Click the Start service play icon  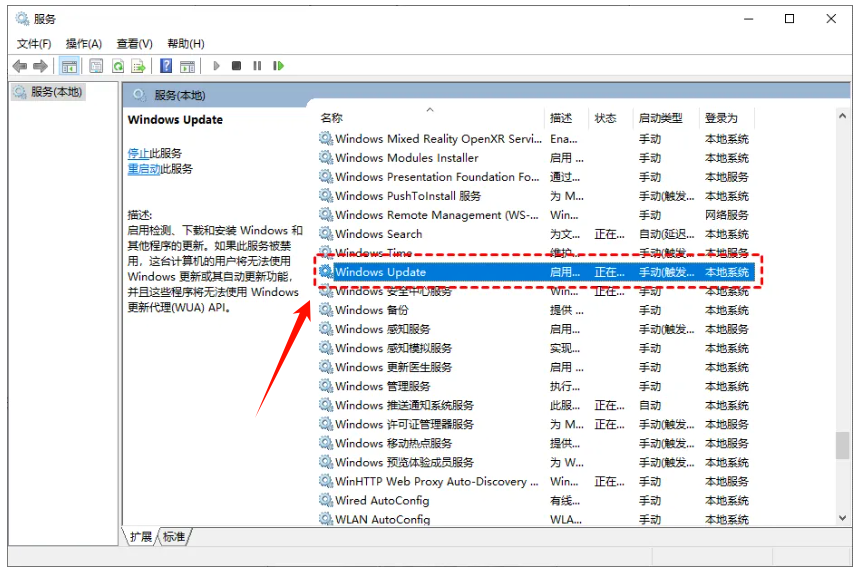216,66
